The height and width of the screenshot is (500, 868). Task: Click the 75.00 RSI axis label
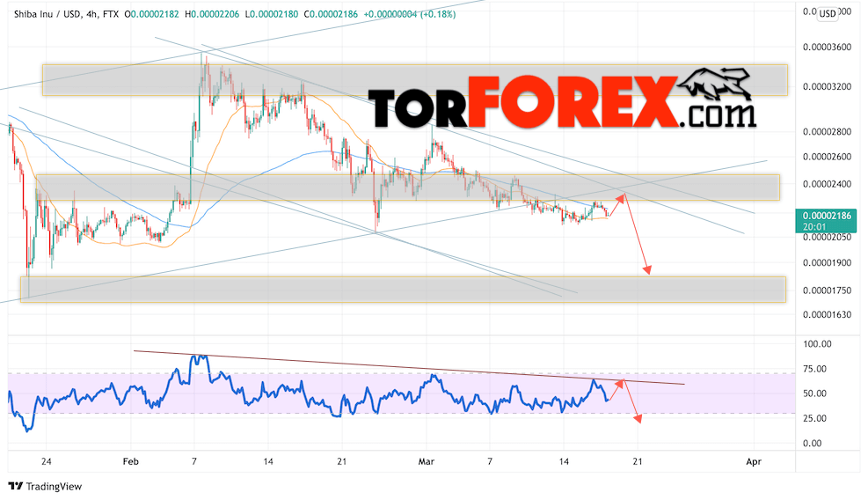817,369
